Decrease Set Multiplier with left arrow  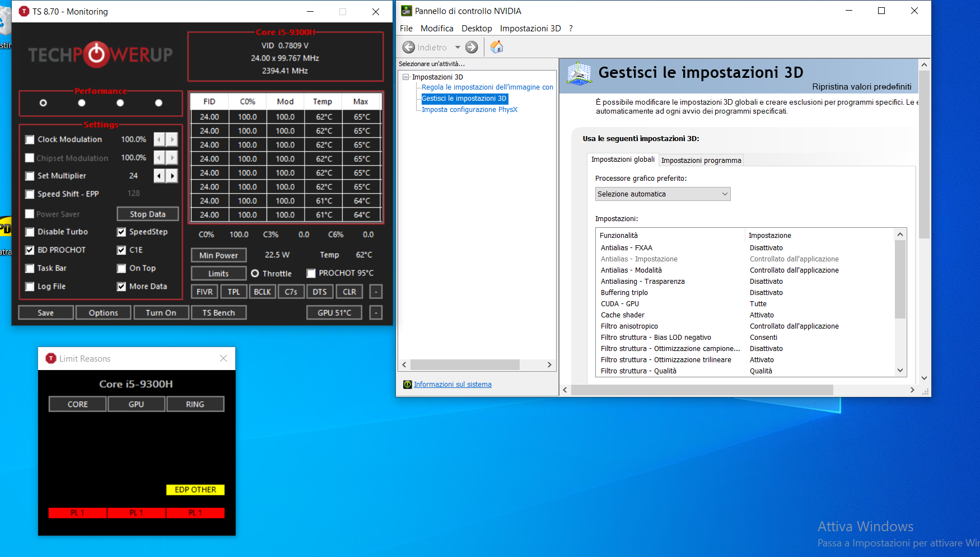coord(159,176)
